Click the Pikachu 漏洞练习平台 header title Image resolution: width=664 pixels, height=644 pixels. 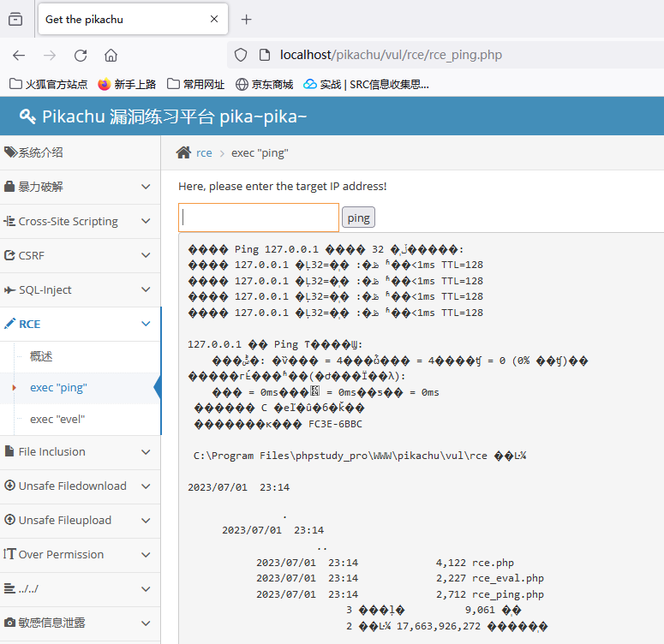click(x=174, y=116)
